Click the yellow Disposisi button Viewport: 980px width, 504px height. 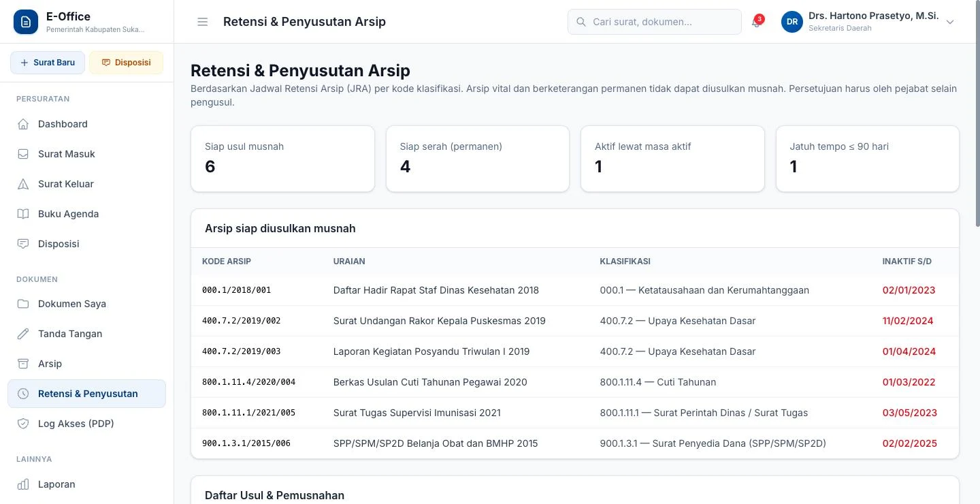[x=127, y=63]
